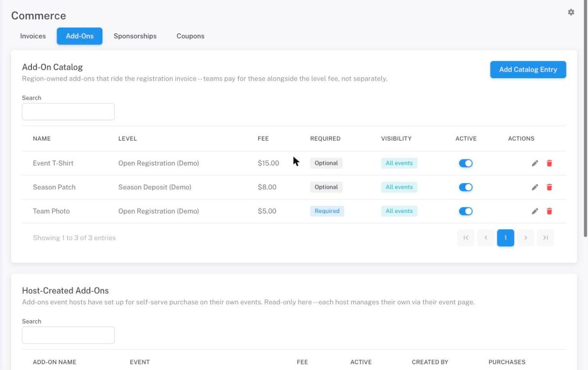The width and height of the screenshot is (588, 370).
Task: Click the Season Patch name cell
Action: pyautogui.click(x=54, y=187)
